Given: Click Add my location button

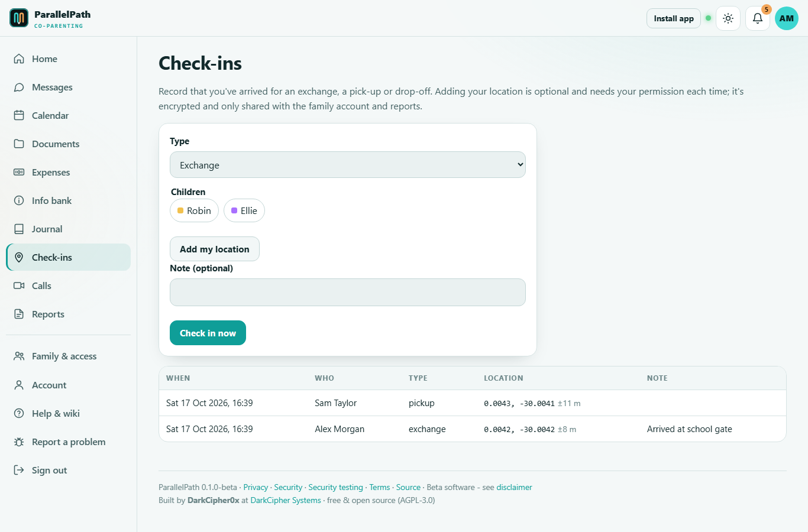Looking at the screenshot, I should 215,249.
